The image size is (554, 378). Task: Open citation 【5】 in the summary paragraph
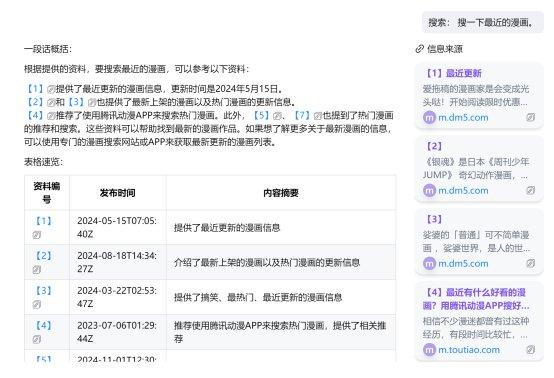click(x=261, y=115)
